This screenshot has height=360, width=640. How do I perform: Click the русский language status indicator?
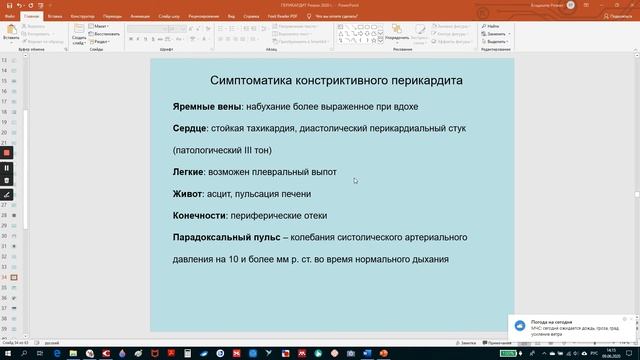pos(52,343)
